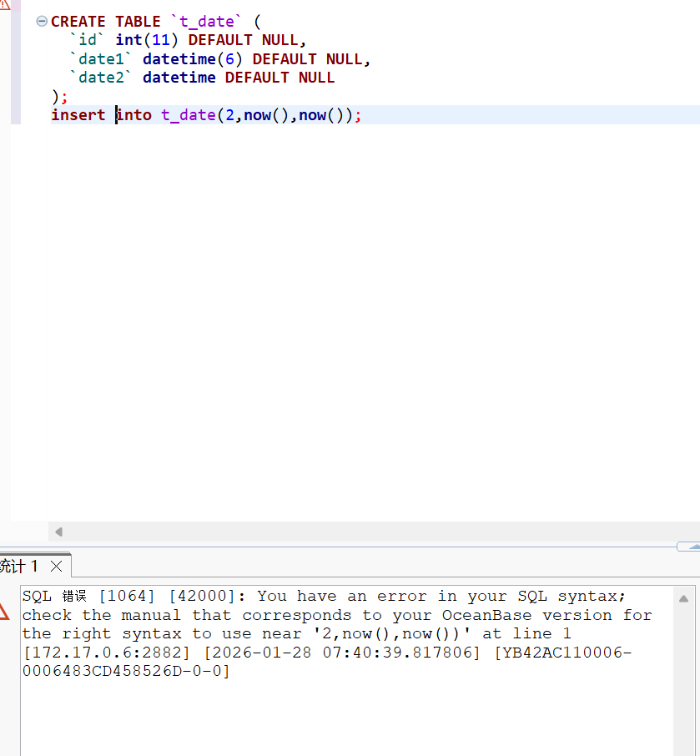Viewport: 700px width, 756px height.
Task: Click the editor's horizontal scroll left arrow
Action: click(x=58, y=532)
